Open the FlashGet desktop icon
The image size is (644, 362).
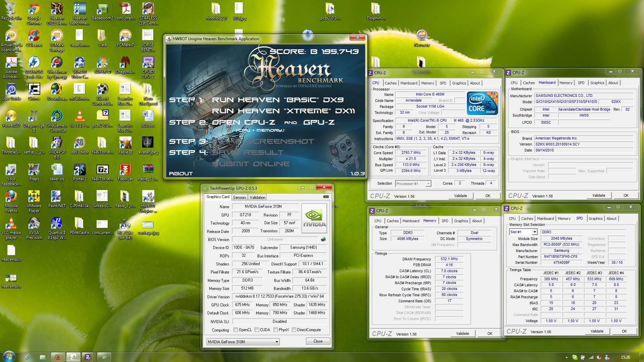coord(125,172)
